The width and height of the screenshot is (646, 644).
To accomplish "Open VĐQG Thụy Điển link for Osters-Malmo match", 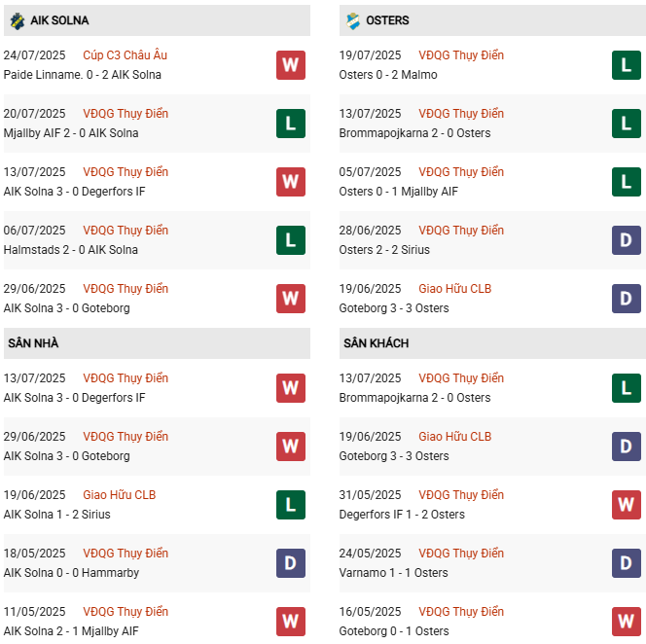I will coord(461,55).
